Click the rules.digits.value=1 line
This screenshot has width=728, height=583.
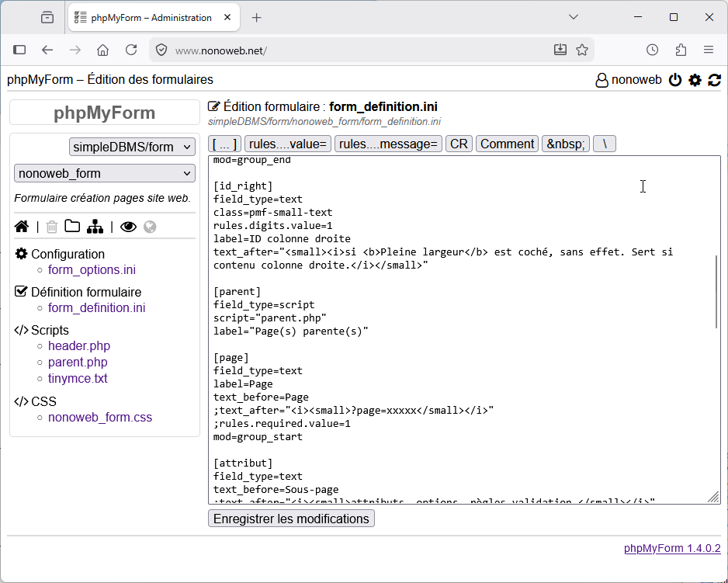point(273,226)
